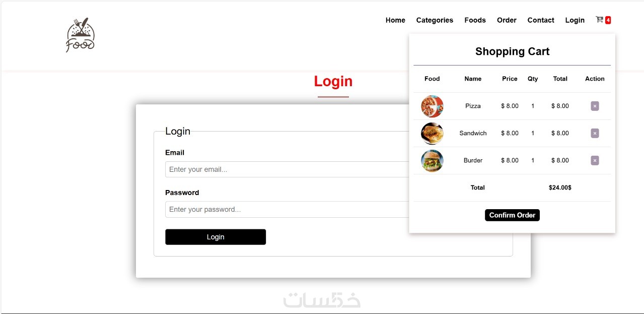Focus the Email input field
The image size is (644, 314).
click(x=287, y=169)
